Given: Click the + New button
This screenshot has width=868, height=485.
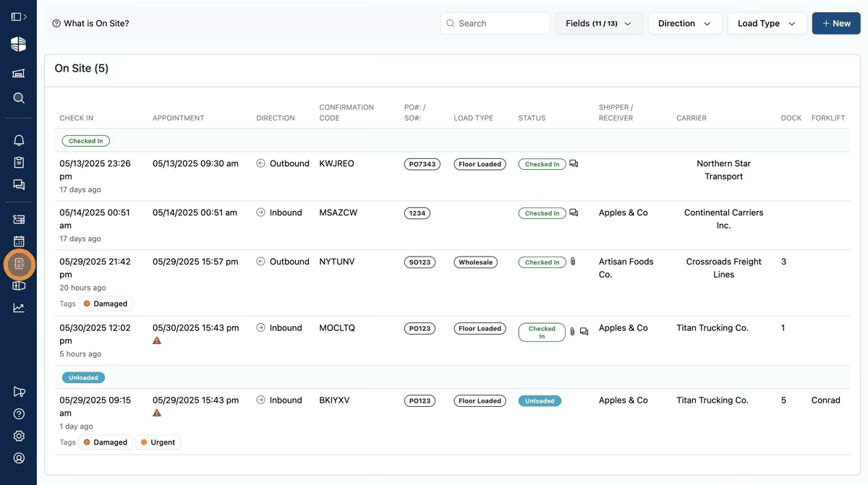Looking at the screenshot, I should point(836,23).
